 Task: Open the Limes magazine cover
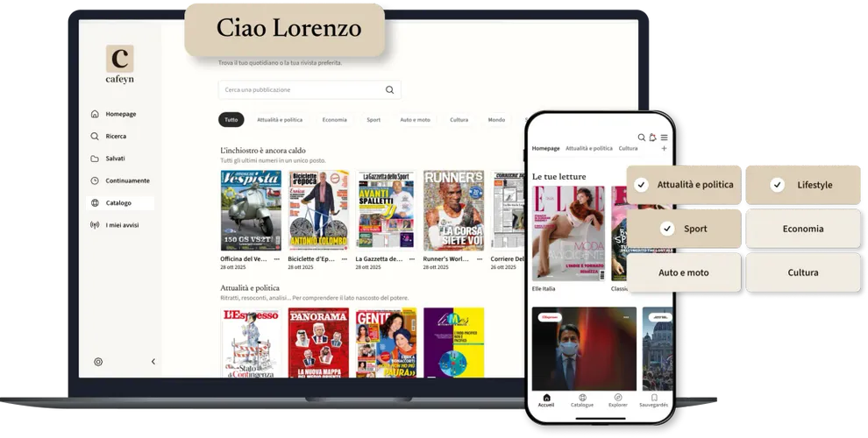(x=453, y=343)
